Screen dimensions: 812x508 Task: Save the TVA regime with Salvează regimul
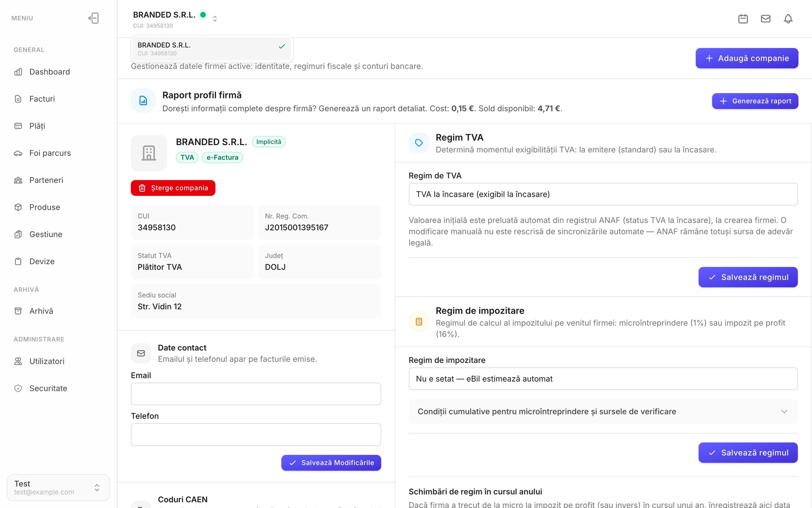[x=748, y=277]
